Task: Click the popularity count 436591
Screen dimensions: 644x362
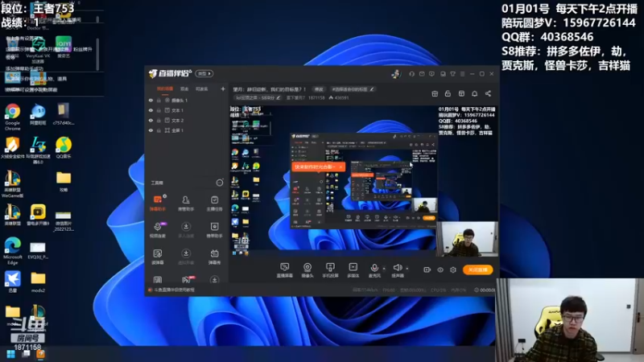Action: 339,97
